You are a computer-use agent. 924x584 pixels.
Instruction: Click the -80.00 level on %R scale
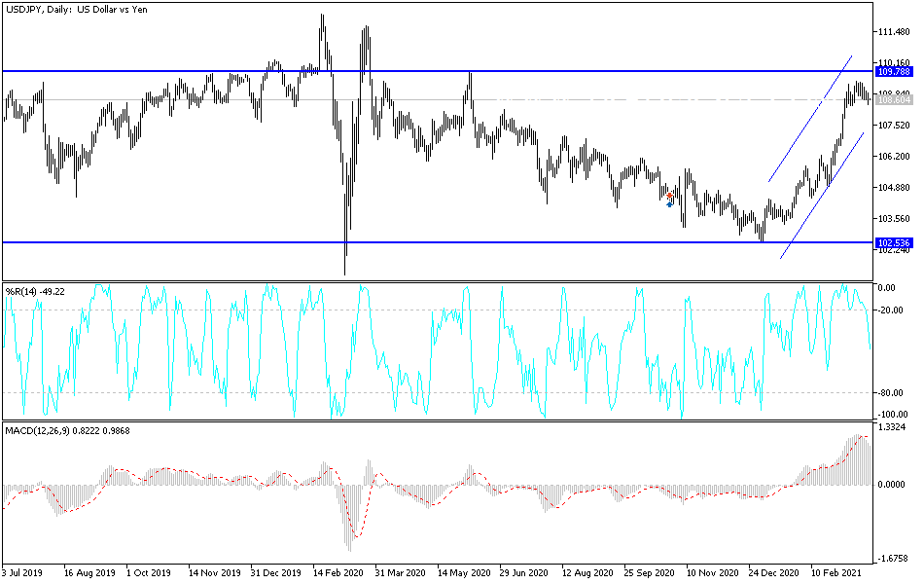pyautogui.click(x=891, y=393)
